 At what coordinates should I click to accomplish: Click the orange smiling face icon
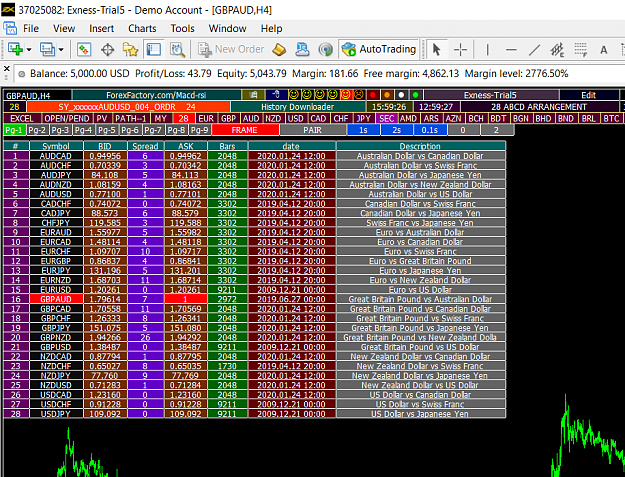click(x=346, y=95)
